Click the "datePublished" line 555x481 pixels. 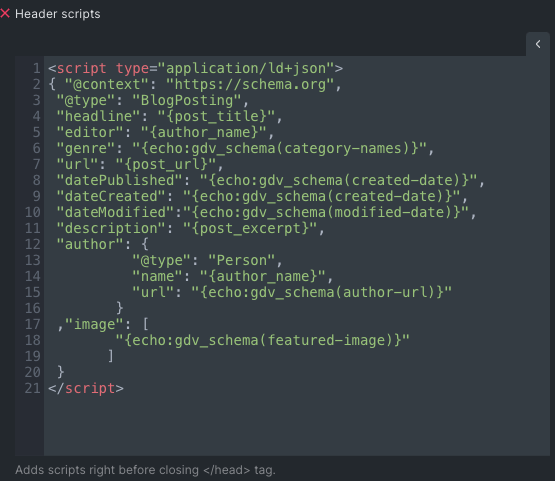coord(270,180)
